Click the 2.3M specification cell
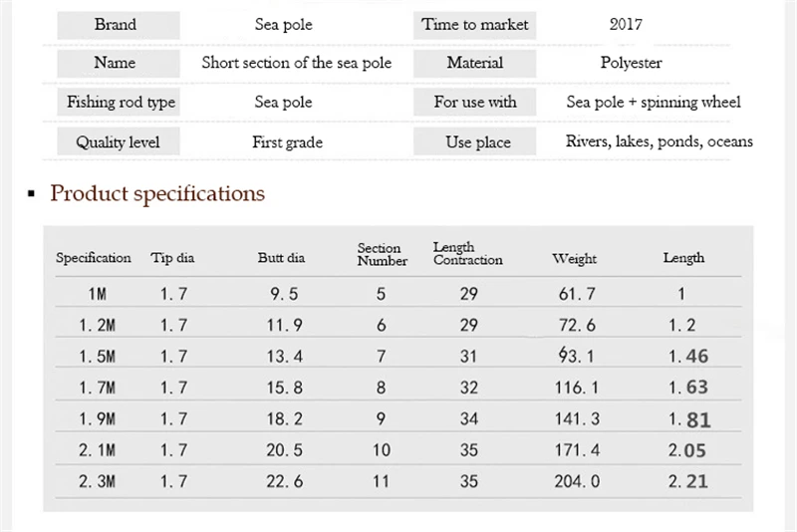The width and height of the screenshot is (797, 532). 97,481
